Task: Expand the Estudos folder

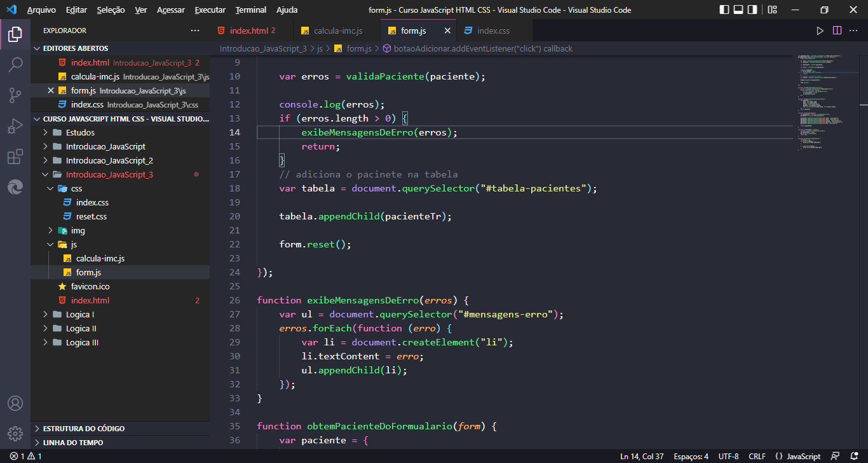Action: [120, 132]
